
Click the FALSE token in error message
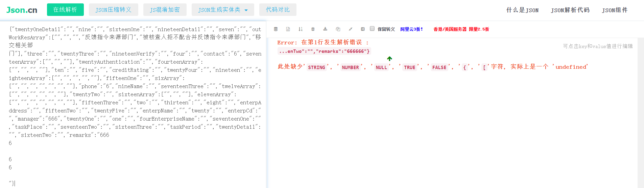tap(439, 67)
